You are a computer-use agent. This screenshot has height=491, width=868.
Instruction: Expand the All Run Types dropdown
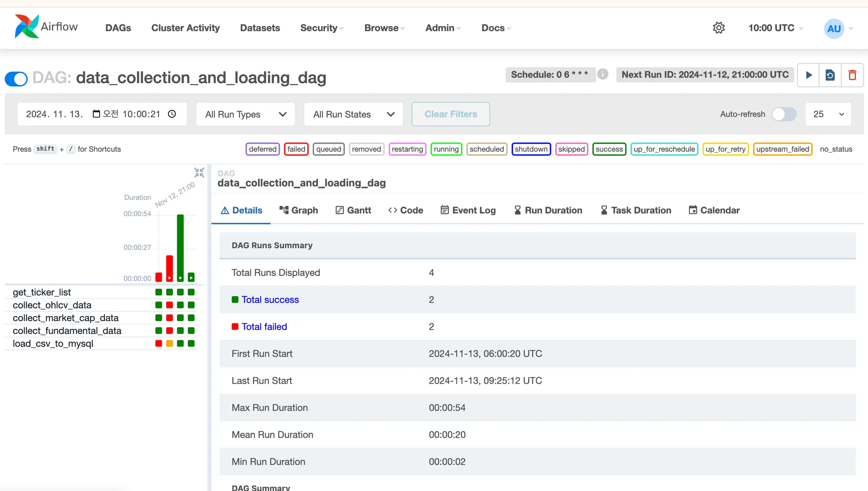(245, 114)
